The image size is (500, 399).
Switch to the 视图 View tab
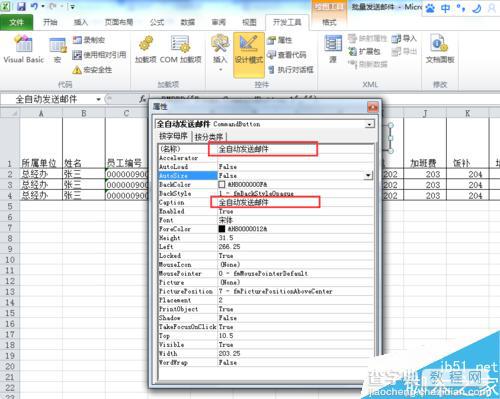pyautogui.click(x=249, y=22)
